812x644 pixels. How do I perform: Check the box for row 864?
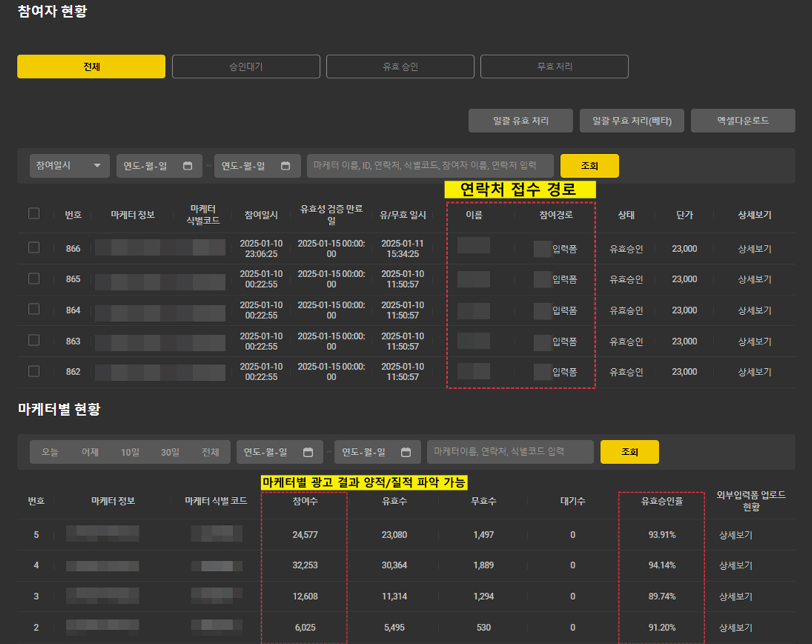[34, 309]
